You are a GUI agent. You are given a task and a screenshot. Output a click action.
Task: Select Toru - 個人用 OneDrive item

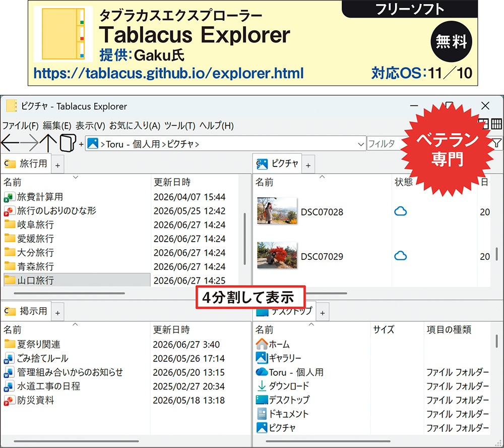pos(290,372)
